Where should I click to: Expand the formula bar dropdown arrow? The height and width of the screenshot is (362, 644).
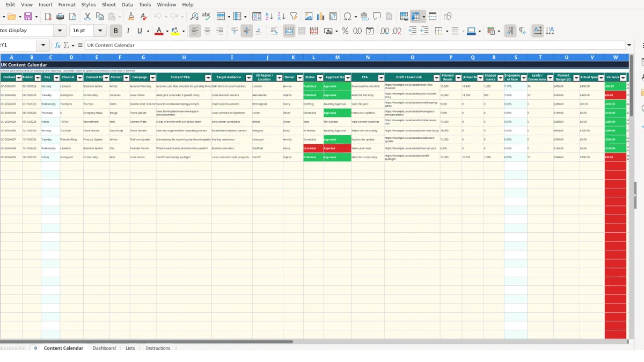(629, 45)
